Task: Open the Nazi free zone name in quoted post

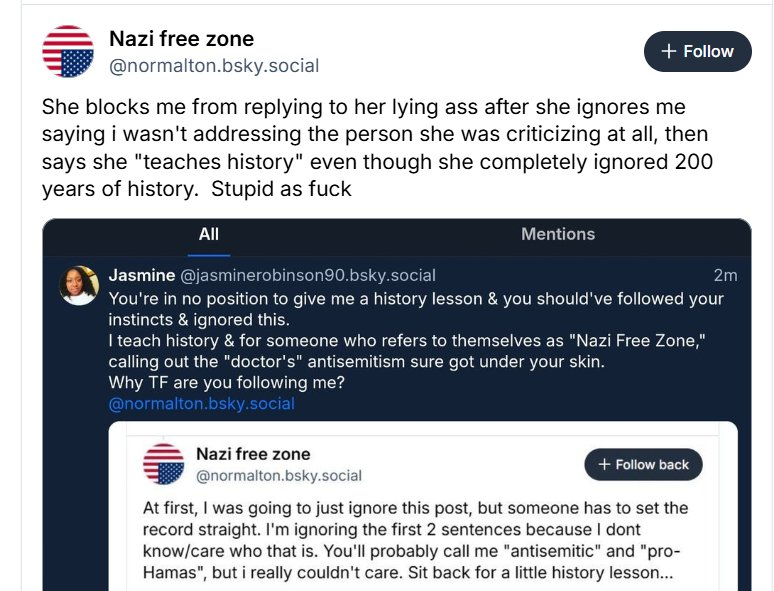Action: tap(253, 454)
